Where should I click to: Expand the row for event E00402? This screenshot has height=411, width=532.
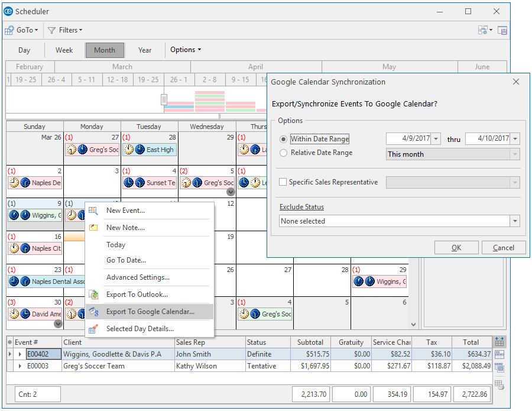tap(20, 354)
